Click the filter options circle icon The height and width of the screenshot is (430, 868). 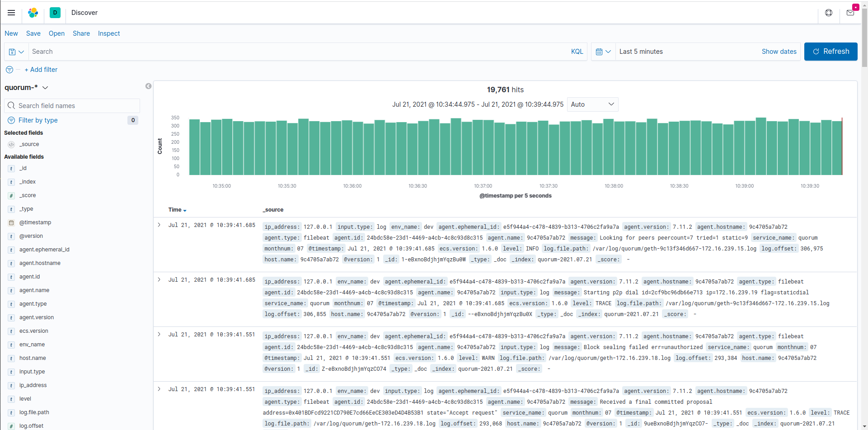pos(9,70)
